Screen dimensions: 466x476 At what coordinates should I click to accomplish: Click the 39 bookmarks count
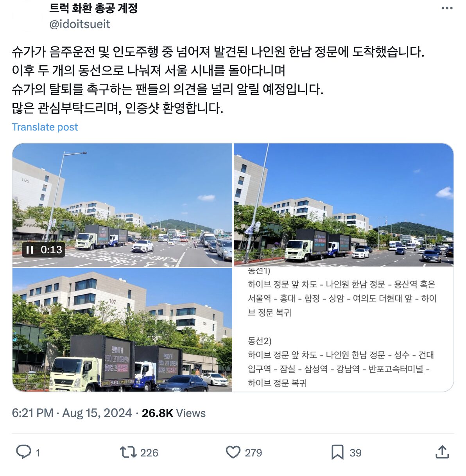pos(355,453)
